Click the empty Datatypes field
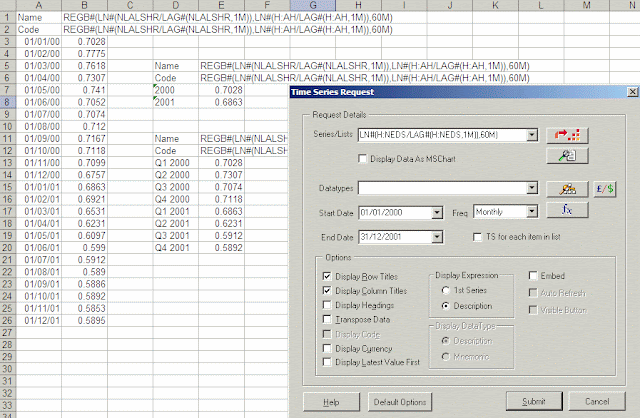The height and width of the screenshot is (418, 640). (x=442, y=188)
